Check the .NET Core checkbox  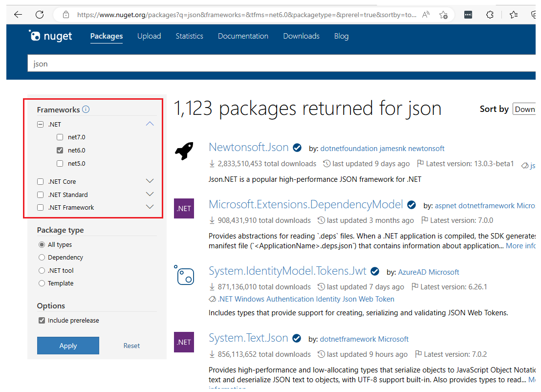pos(41,181)
